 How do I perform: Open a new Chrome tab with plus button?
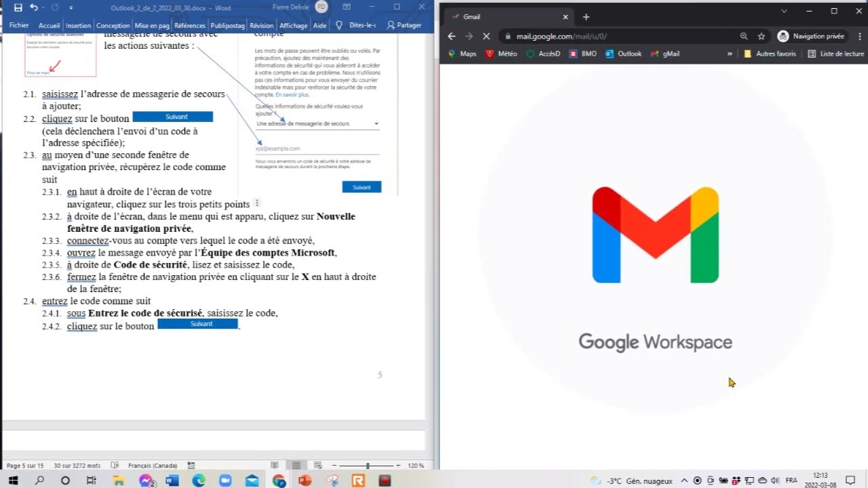pos(587,17)
